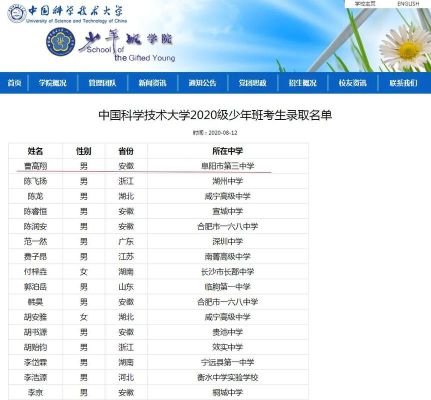The image size is (431, 400).
Task: Click 浙江 in the 湖州中学 row
Action: [x=126, y=181]
